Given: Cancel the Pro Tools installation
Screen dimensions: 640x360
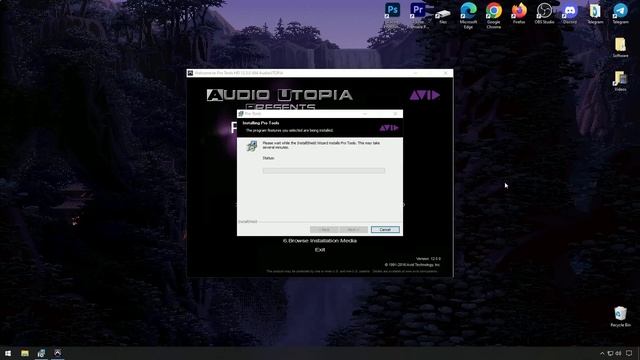Looking at the screenshot, I should [385, 230].
